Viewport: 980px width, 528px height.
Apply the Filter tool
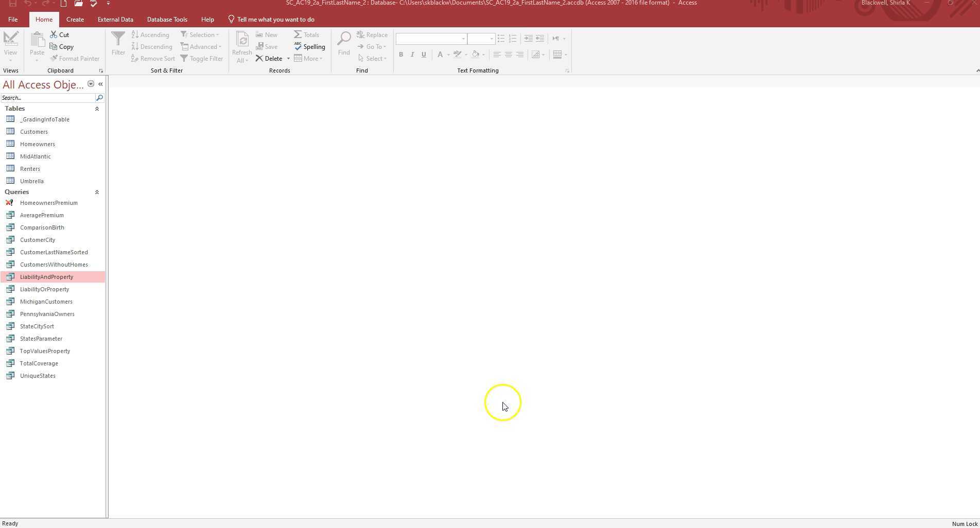pyautogui.click(x=118, y=45)
